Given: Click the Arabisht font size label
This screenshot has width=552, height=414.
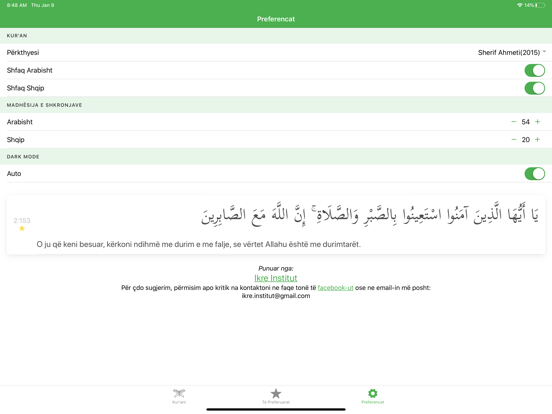Looking at the screenshot, I should tap(20, 122).
